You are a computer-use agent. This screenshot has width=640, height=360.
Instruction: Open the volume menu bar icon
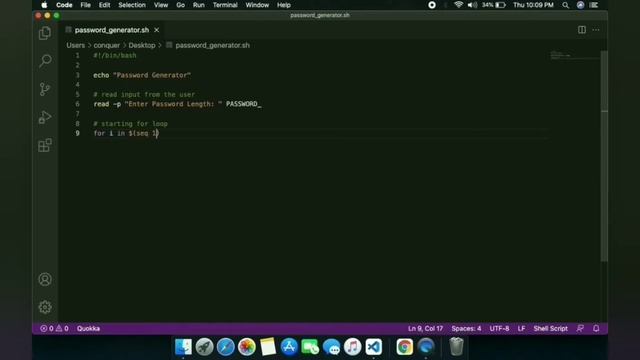click(x=472, y=5)
